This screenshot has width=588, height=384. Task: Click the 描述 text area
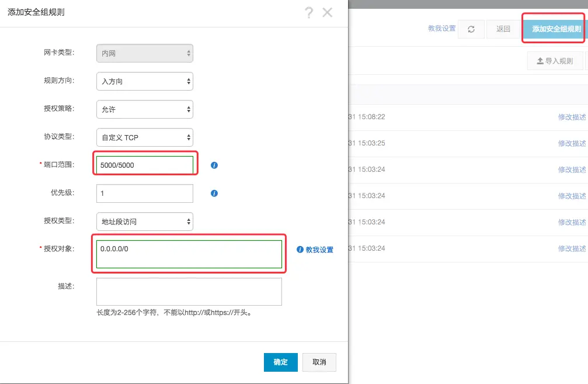coord(189,292)
